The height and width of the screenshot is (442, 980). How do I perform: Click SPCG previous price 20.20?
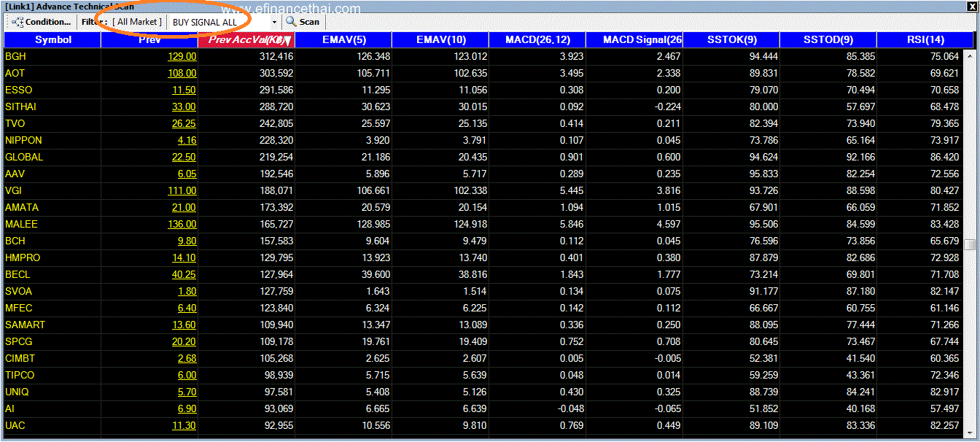(x=184, y=341)
